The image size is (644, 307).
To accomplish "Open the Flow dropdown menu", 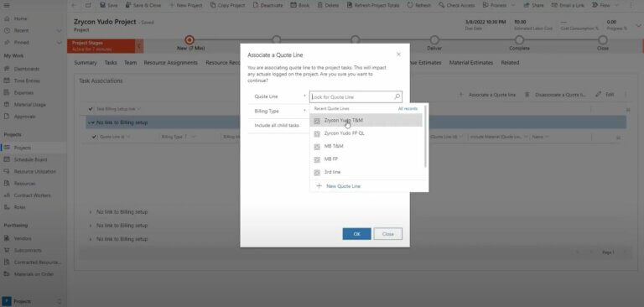I will 606,5.
